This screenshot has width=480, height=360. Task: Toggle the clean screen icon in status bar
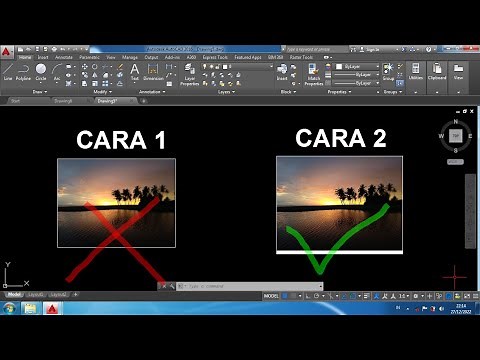click(x=467, y=296)
